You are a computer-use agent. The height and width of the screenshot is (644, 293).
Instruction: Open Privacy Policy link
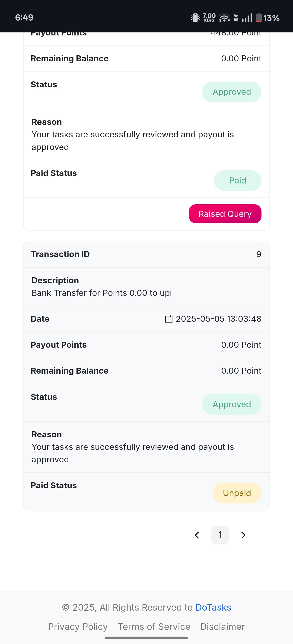(x=78, y=626)
